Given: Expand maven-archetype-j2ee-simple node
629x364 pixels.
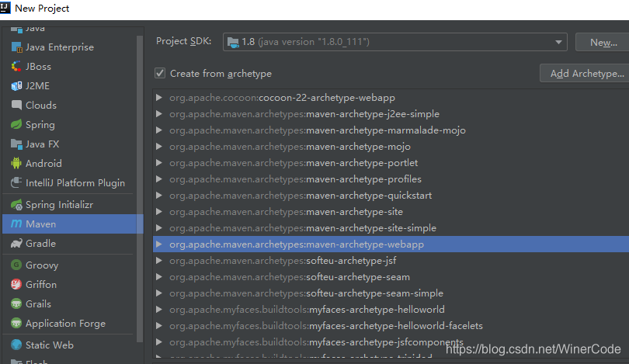Looking at the screenshot, I should click(x=159, y=114).
